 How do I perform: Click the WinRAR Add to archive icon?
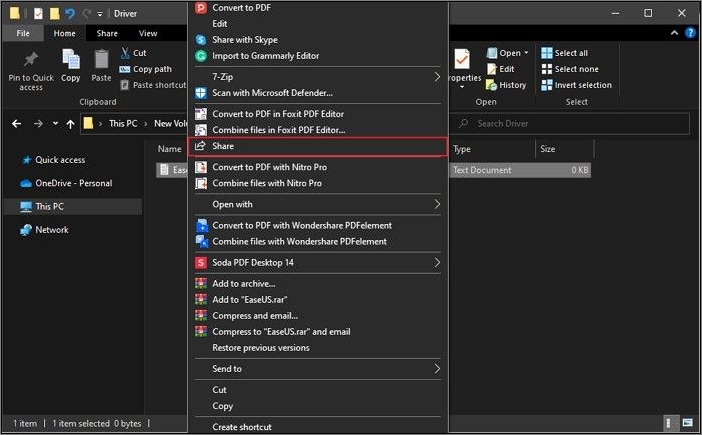[201, 284]
